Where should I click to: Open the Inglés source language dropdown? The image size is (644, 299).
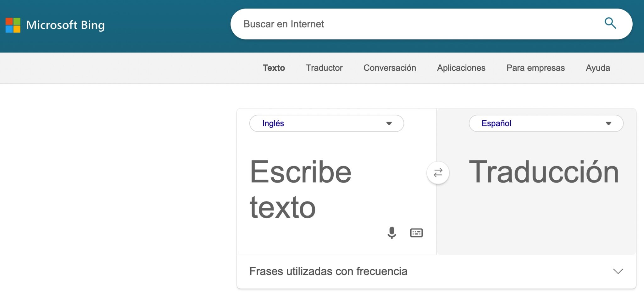[x=389, y=123]
